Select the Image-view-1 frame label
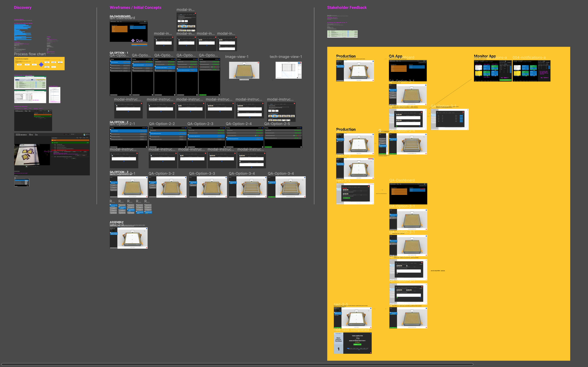This screenshot has height=367, width=588. click(237, 57)
